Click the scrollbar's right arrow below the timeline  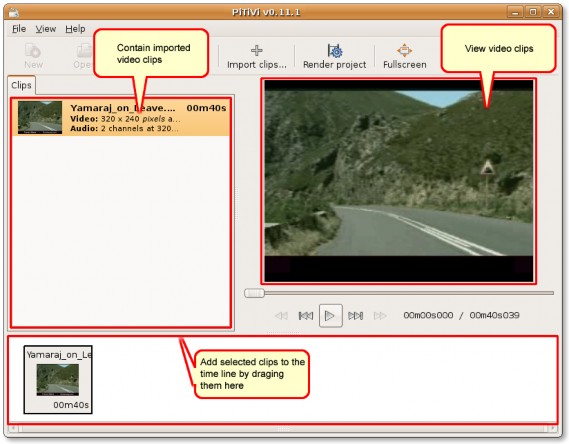pos(554,429)
